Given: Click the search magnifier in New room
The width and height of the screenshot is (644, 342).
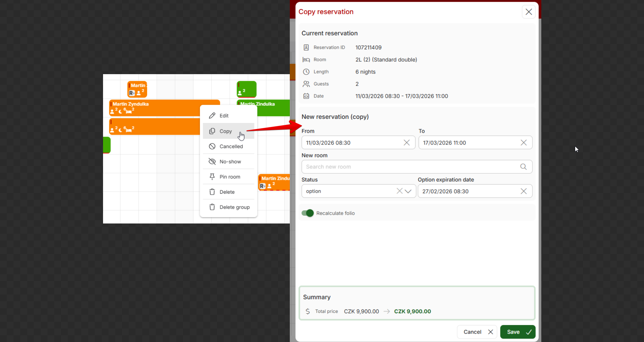Looking at the screenshot, I should coord(523,167).
